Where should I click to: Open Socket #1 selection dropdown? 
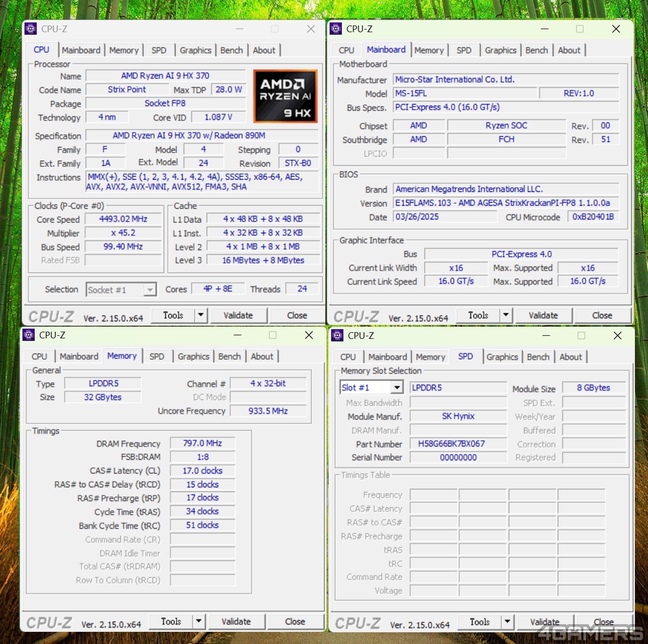pyautogui.click(x=150, y=289)
